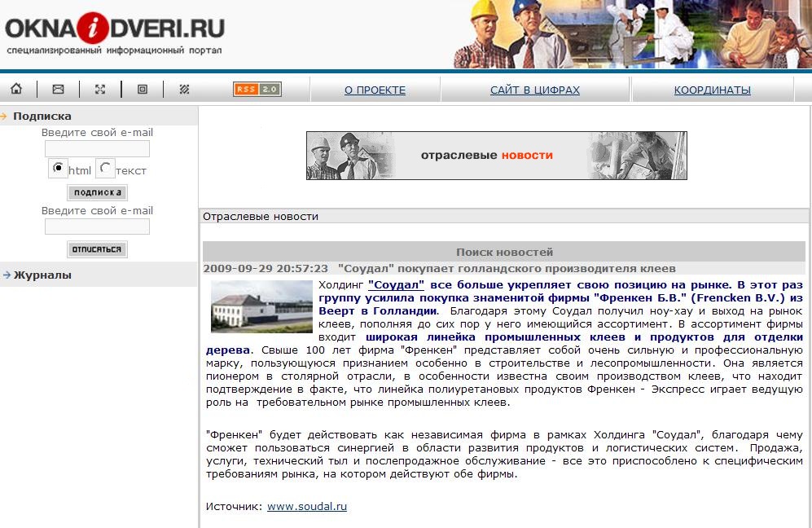Screen dimensions: 812x528
Task: Click the envelope mail icon
Action: click(x=58, y=89)
